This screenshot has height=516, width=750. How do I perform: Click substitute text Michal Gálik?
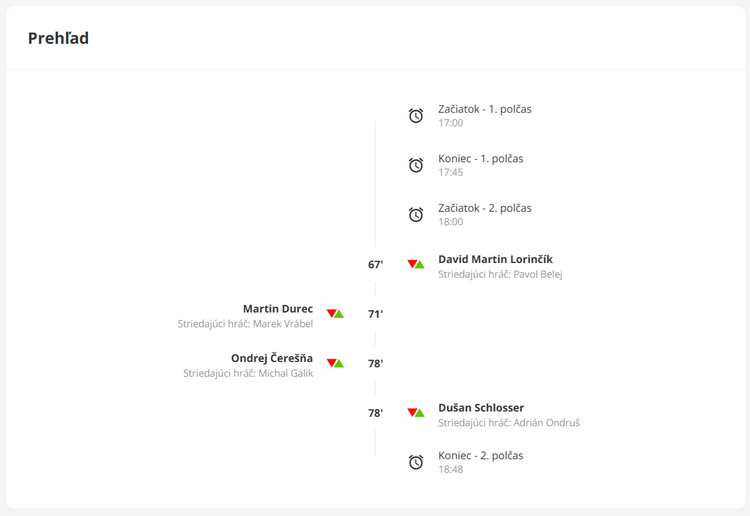286,373
